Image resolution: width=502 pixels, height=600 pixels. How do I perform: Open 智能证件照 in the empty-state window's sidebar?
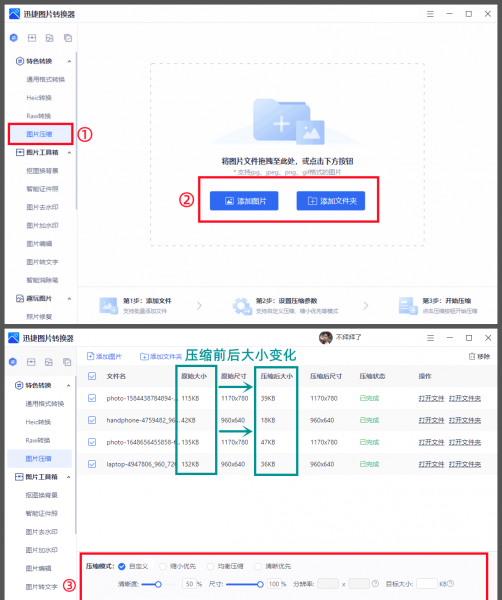[x=42, y=189]
